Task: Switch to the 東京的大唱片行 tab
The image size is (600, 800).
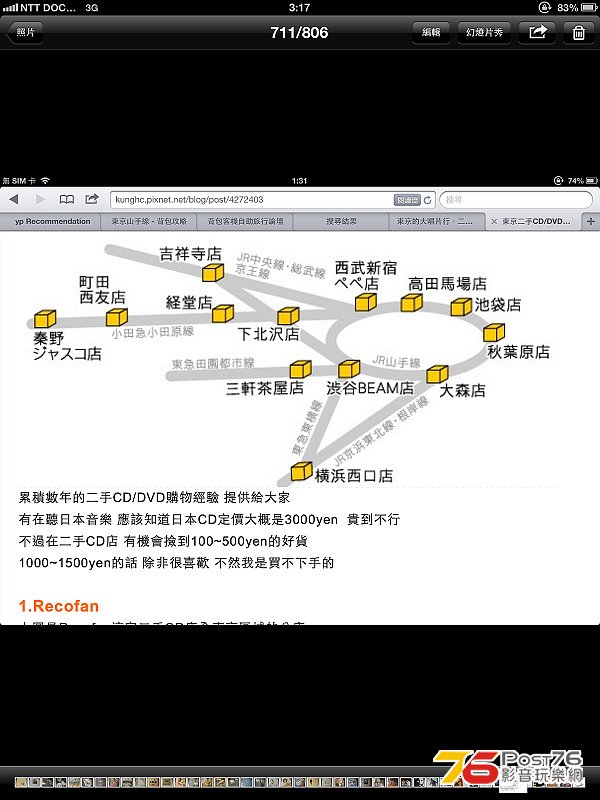Action: pos(437,221)
